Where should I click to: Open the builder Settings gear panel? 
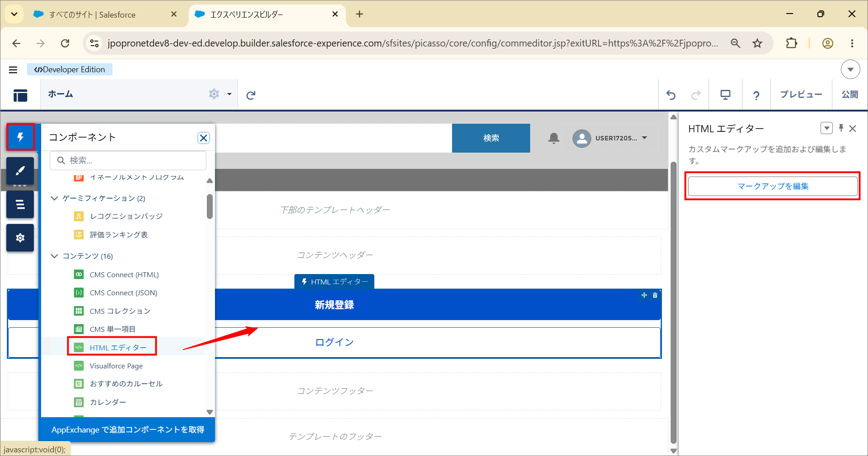coord(20,237)
